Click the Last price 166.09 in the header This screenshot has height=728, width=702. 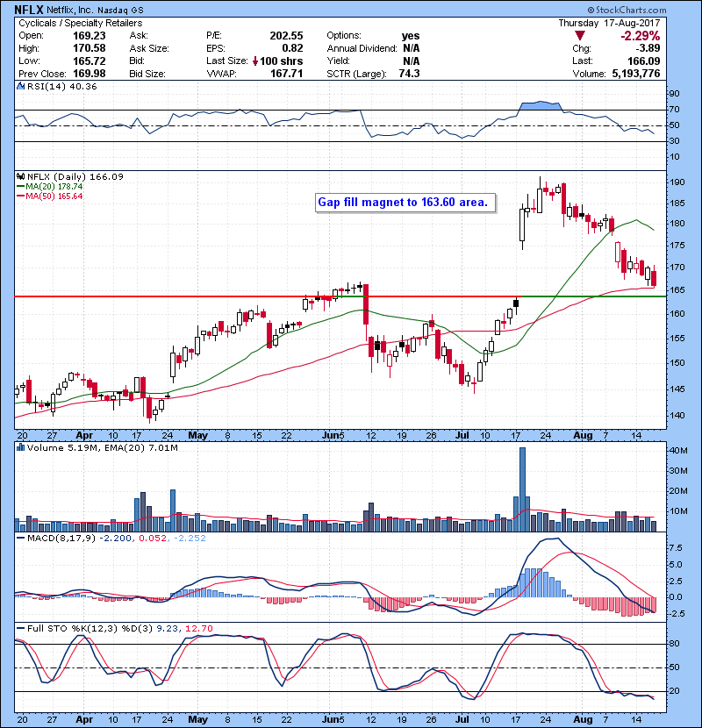(643, 61)
